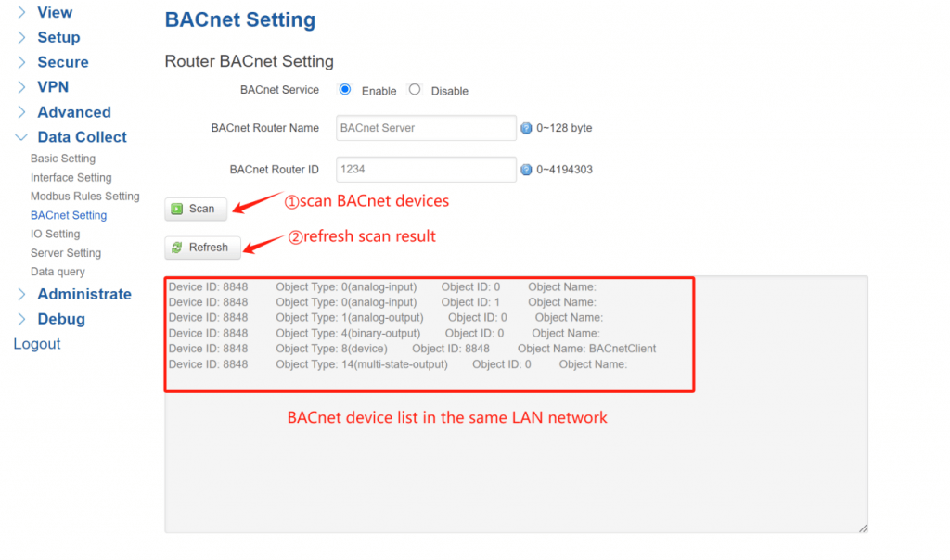This screenshot has height=560, width=950.
Task: Expand the View section
Action: 55,13
